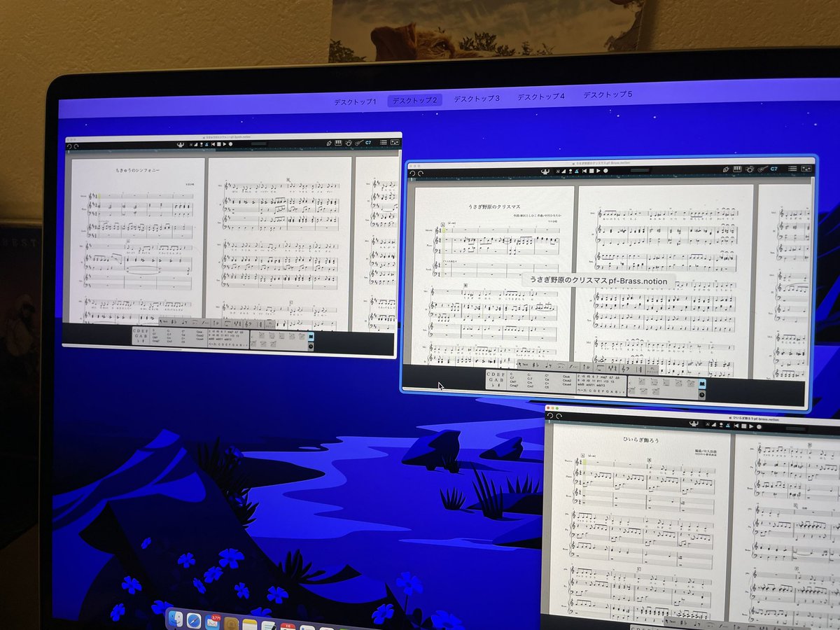Select Csus chord in うさぎ野原のクリスマス chord library

(566, 376)
